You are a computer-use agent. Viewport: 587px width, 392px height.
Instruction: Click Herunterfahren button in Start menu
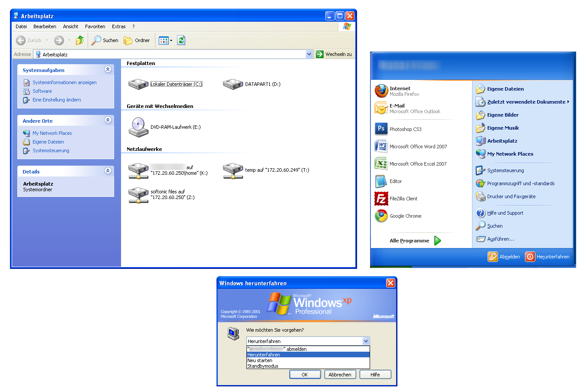pos(547,257)
